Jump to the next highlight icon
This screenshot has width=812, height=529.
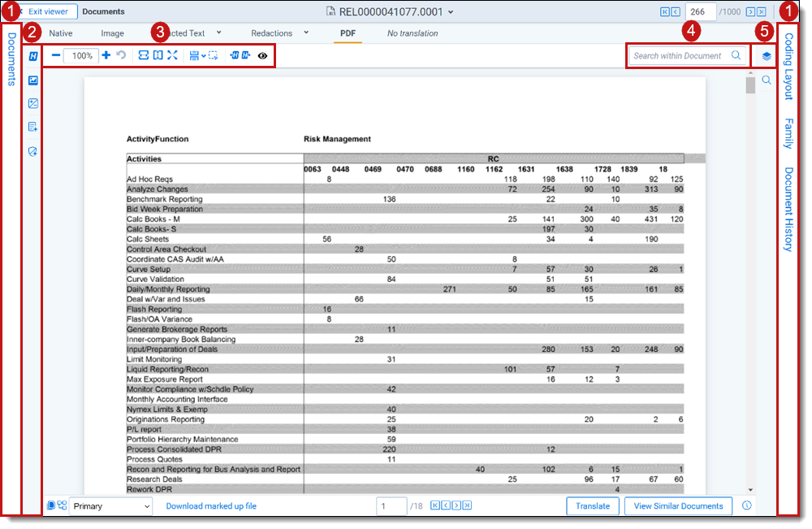tap(246, 55)
